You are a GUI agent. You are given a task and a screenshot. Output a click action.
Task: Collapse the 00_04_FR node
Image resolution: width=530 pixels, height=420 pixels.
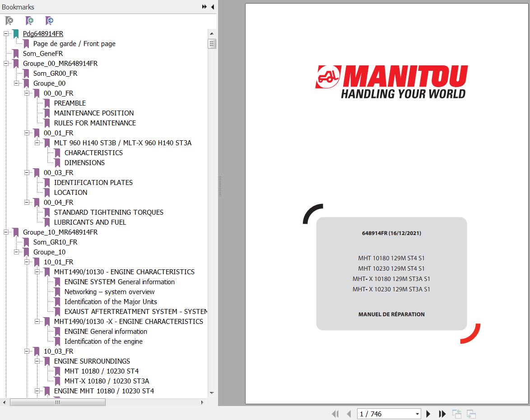[x=27, y=203]
